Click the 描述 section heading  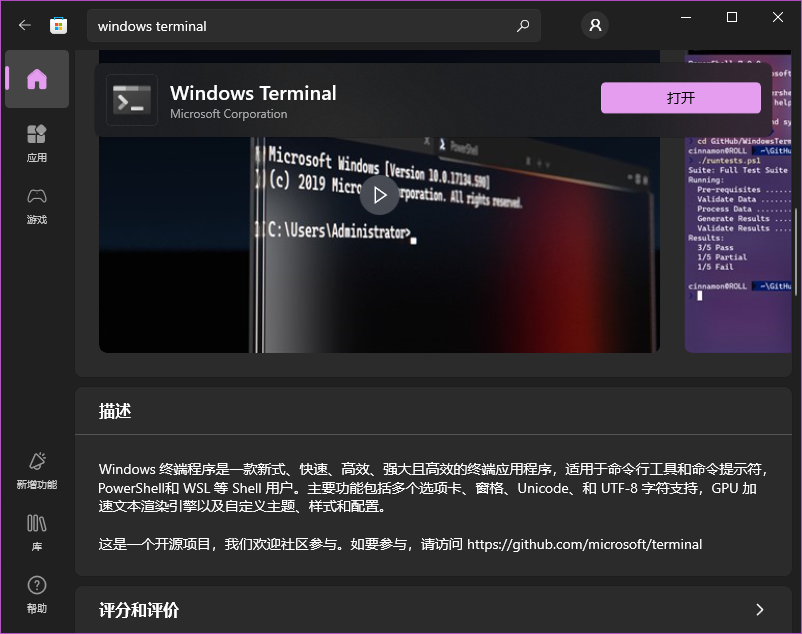[115, 411]
